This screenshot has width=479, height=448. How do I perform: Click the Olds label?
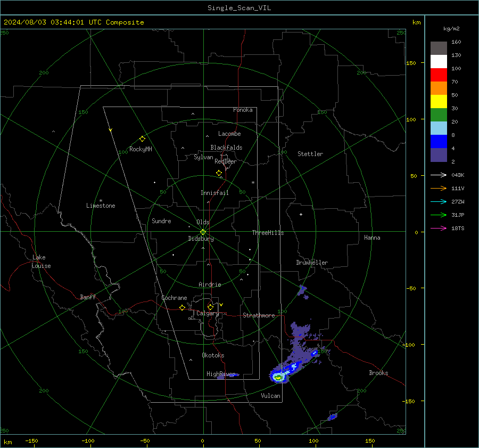tap(203, 222)
